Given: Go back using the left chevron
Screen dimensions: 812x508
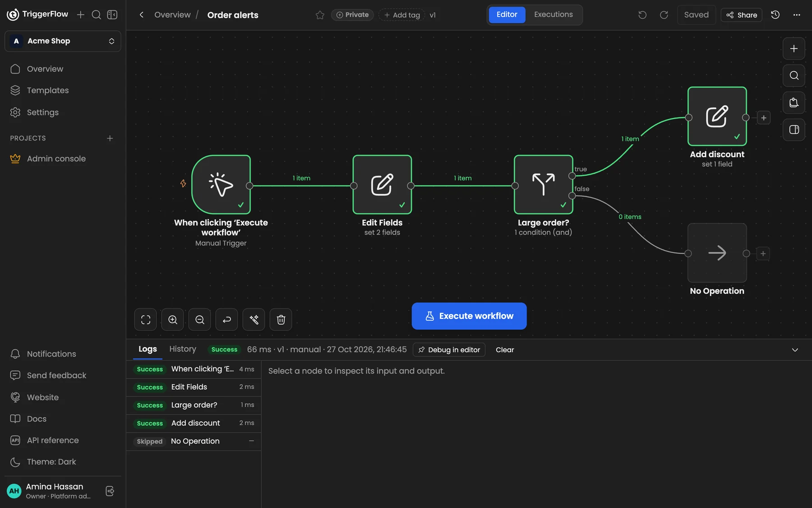Looking at the screenshot, I should click(x=142, y=15).
